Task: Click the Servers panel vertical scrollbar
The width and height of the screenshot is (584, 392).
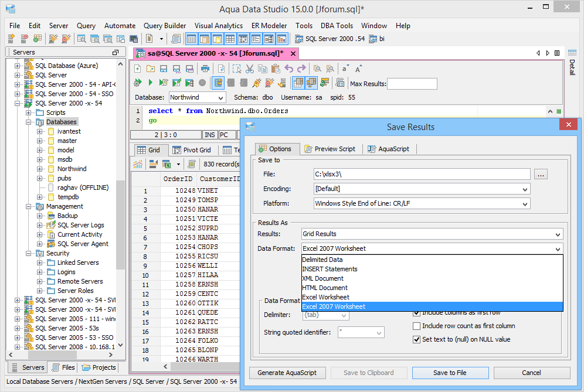Action: pos(120,225)
